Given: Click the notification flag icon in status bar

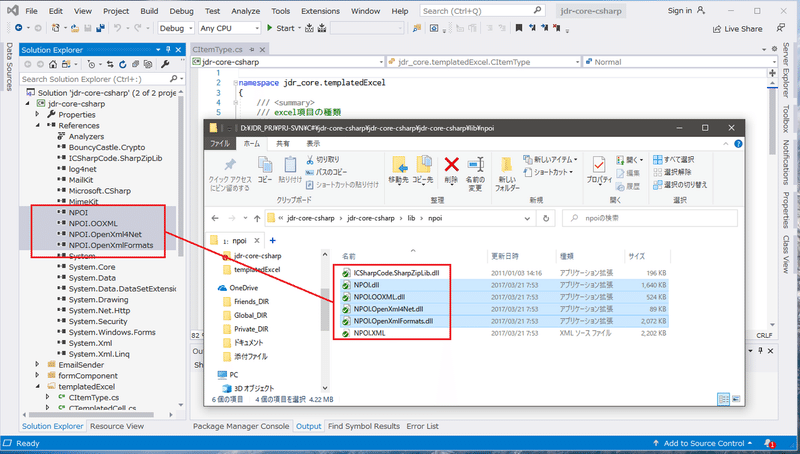Looking at the screenshot, I should (x=769, y=444).
